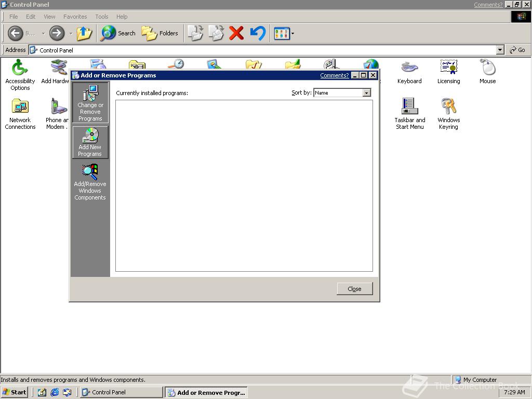Minimize the Add or Remove Programs dialog

355,75
